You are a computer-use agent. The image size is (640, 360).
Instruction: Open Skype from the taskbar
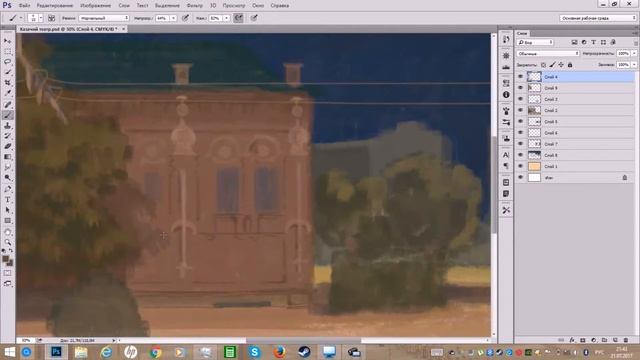point(254,352)
